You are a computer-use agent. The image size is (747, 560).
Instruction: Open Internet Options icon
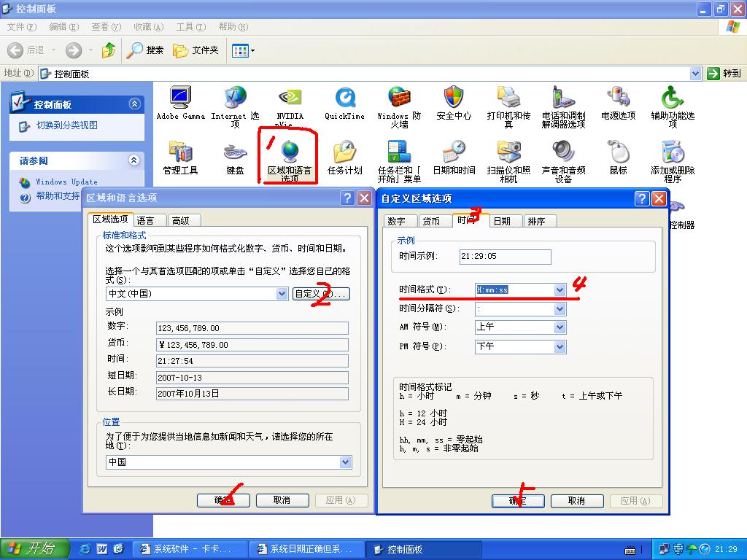(235, 97)
